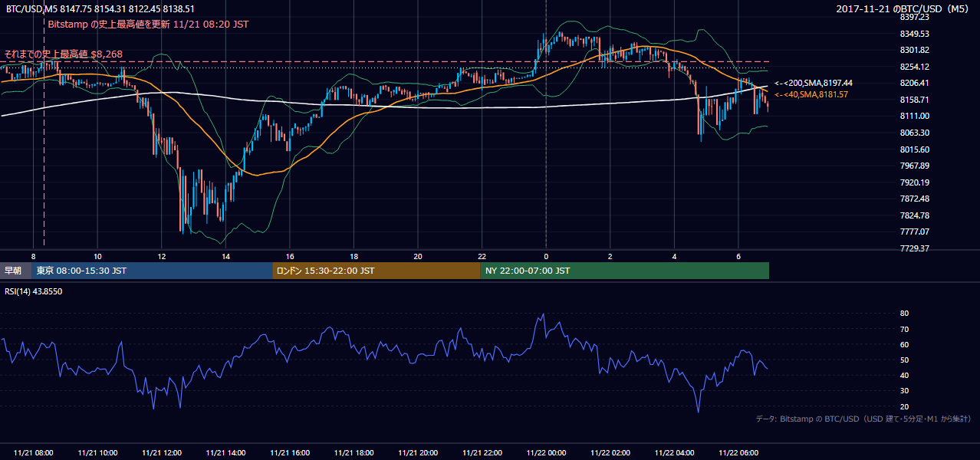Screen dimensions: 980x460
Task: Click the RSI scale value 50
Action: click(905, 360)
